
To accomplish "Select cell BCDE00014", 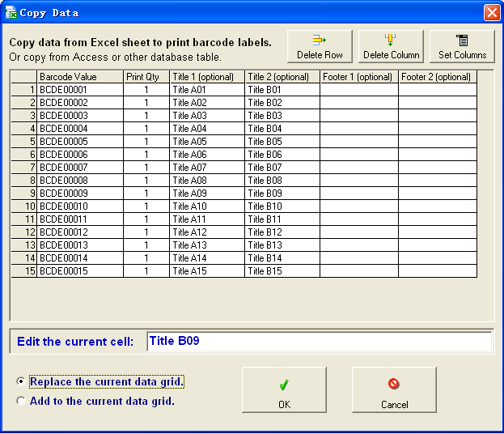I will click(x=80, y=258).
